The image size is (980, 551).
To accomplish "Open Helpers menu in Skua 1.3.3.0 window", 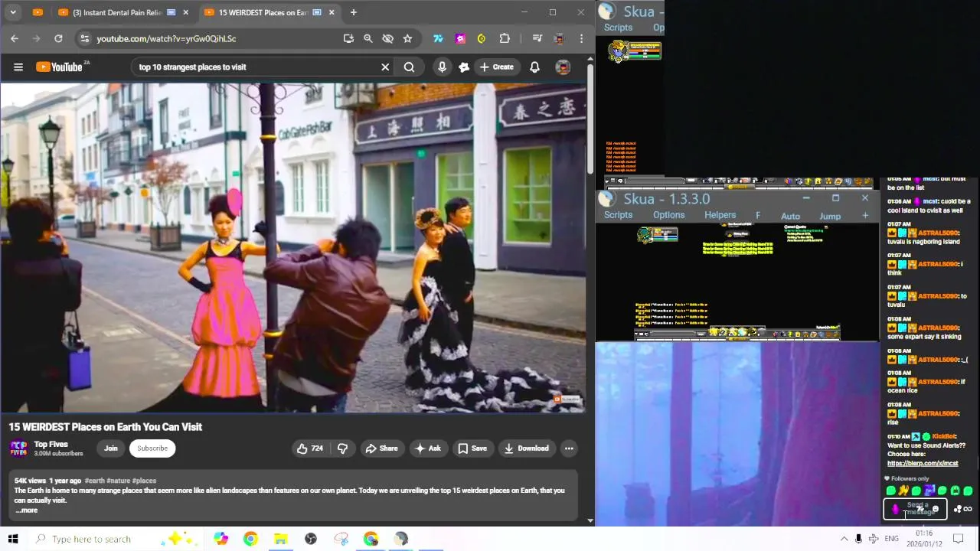I will [720, 216].
